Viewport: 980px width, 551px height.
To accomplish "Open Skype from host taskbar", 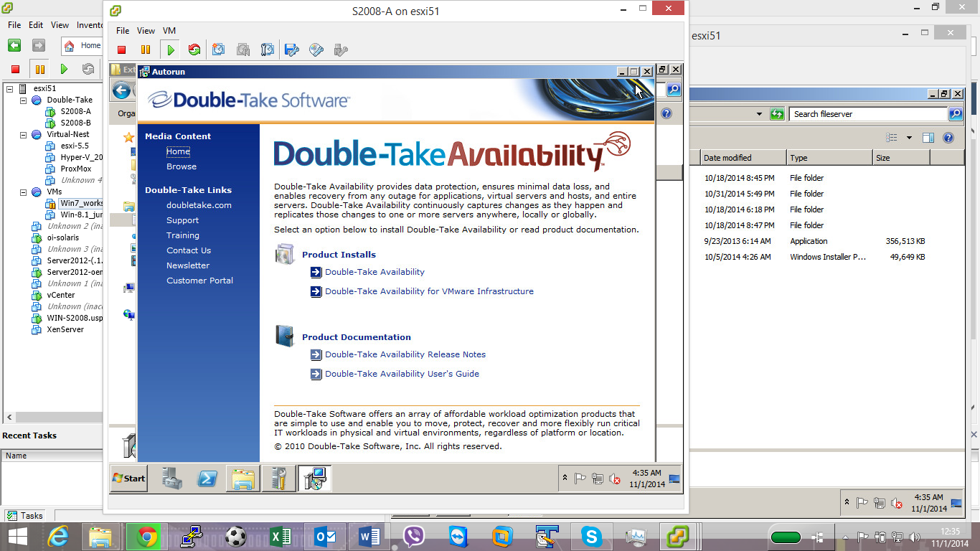I will click(x=592, y=536).
